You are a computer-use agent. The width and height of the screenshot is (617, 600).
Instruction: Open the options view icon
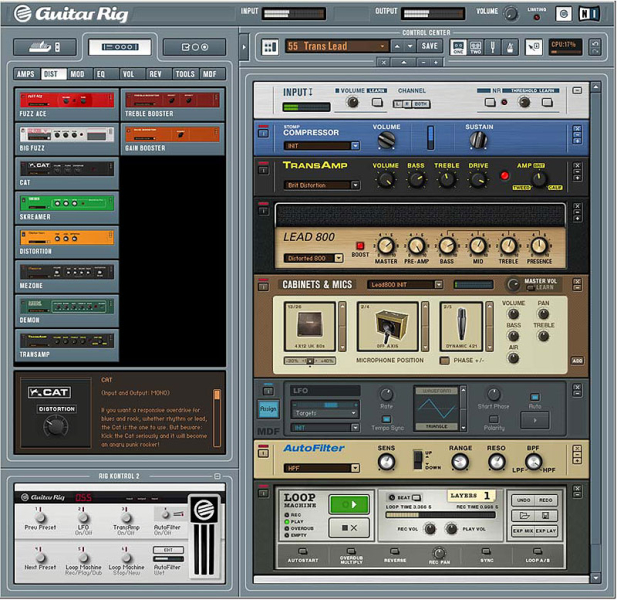click(x=194, y=47)
